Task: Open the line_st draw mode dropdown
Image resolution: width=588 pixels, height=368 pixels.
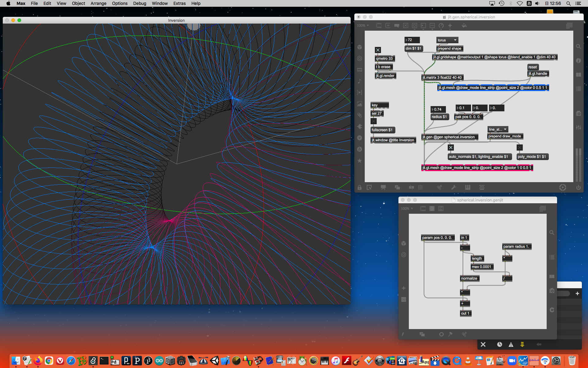Action: [x=498, y=129]
